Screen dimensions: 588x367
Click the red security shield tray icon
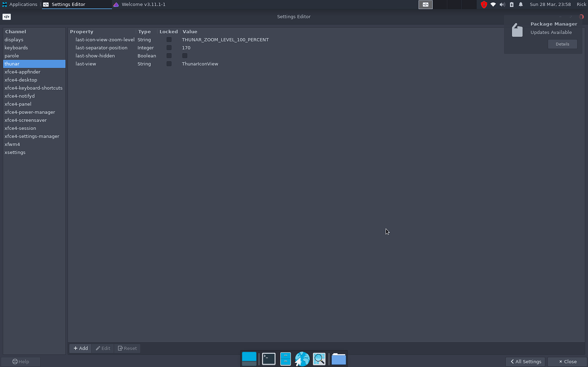pyautogui.click(x=484, y=4)
